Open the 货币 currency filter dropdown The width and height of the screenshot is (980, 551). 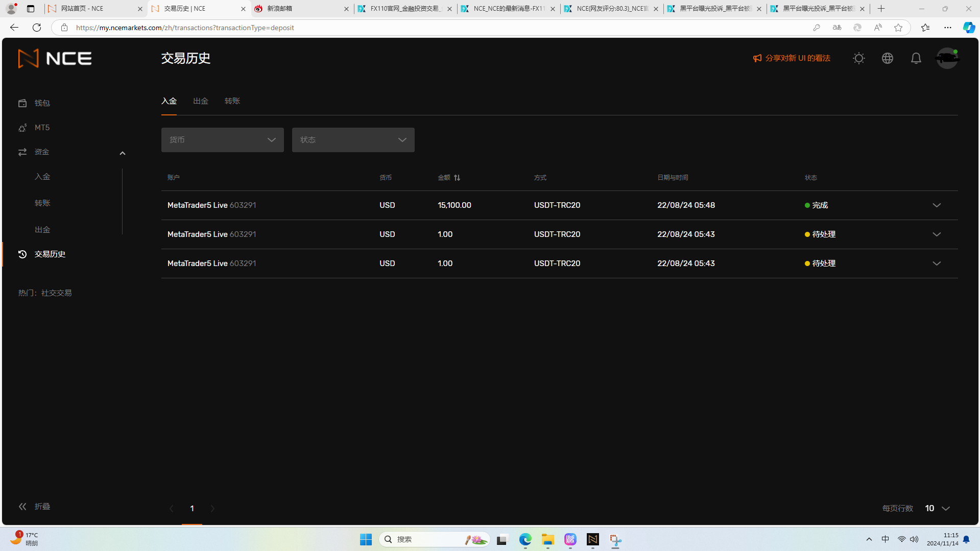click(x=222, y=140)
